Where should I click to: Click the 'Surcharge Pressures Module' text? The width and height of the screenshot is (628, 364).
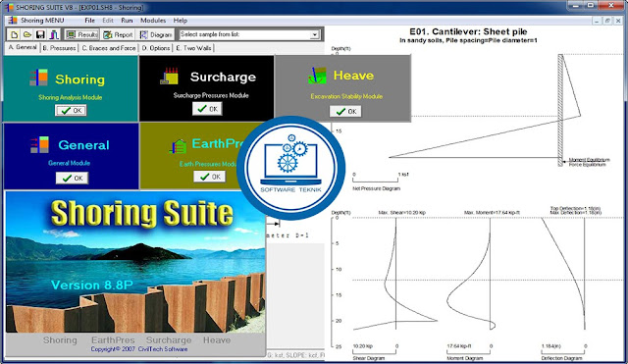tap(211, 95)
